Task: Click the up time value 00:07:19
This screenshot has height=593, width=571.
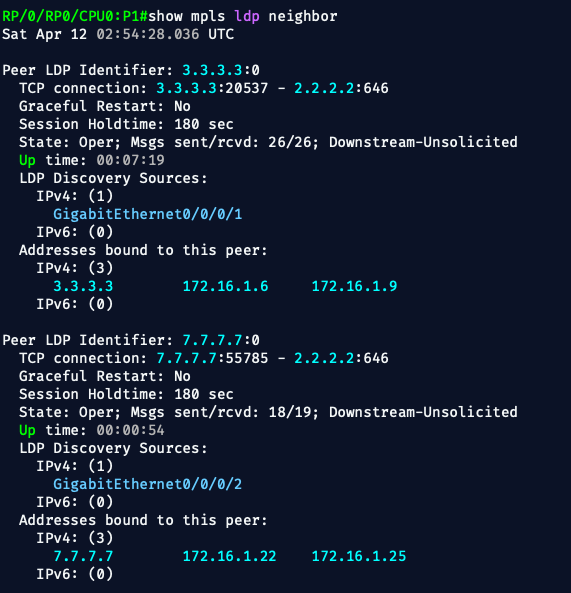Action: tap(130, 160)
